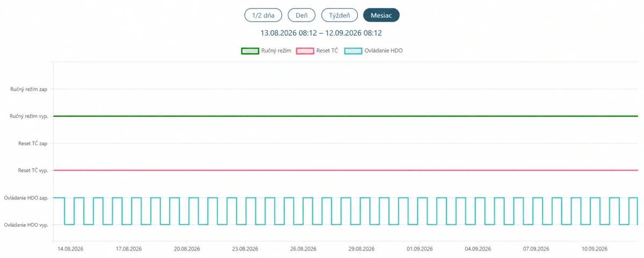The image size is (644, 258).
Task: Click the 04.09.2026 date tick
Action: click(478, 249)
